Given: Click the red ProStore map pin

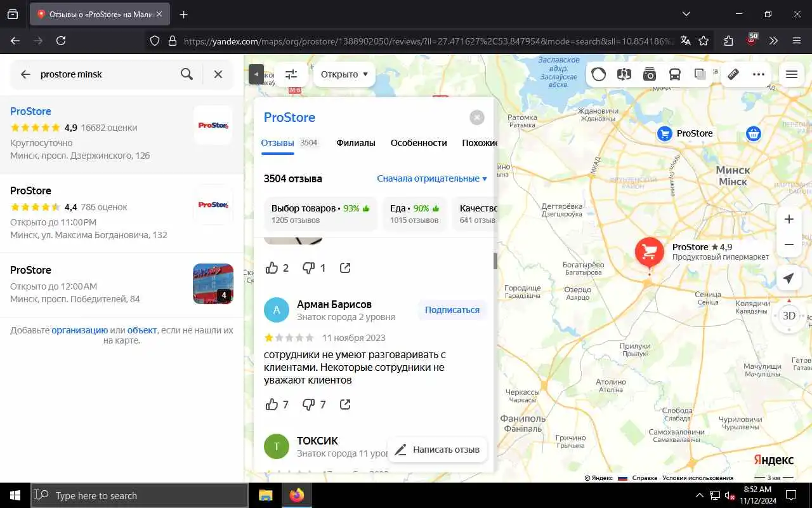Looking at the screenshot, I should click(649, 253).
